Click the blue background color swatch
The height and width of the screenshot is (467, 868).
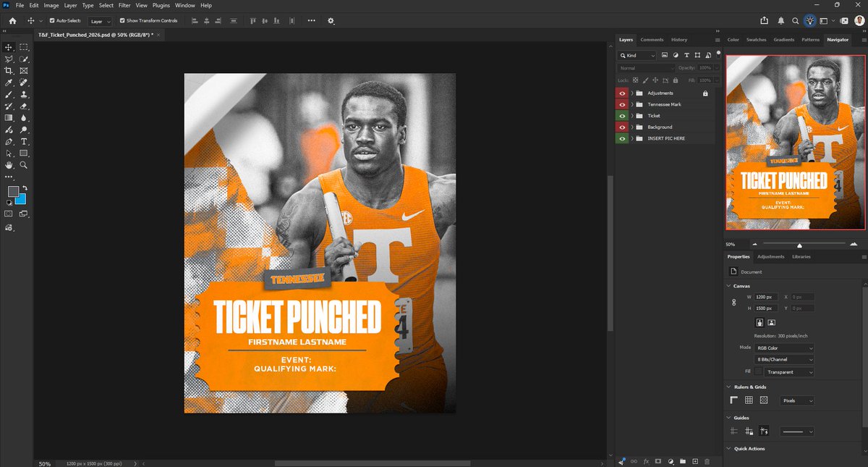(x=21, y=199)
